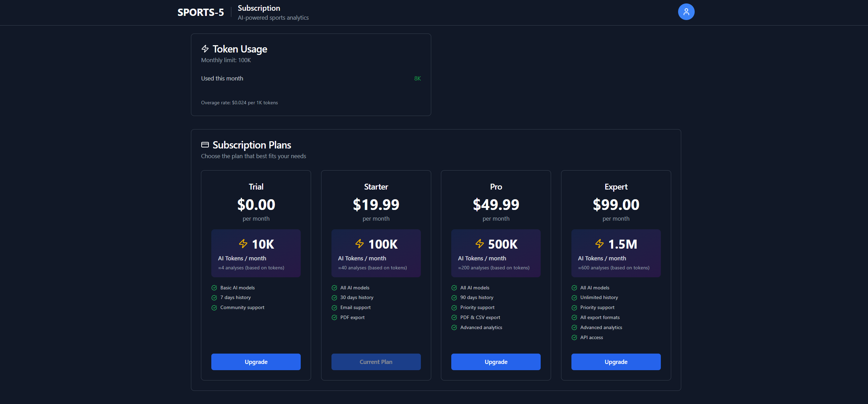Upgrade to the Pro plan

(496, 362)
